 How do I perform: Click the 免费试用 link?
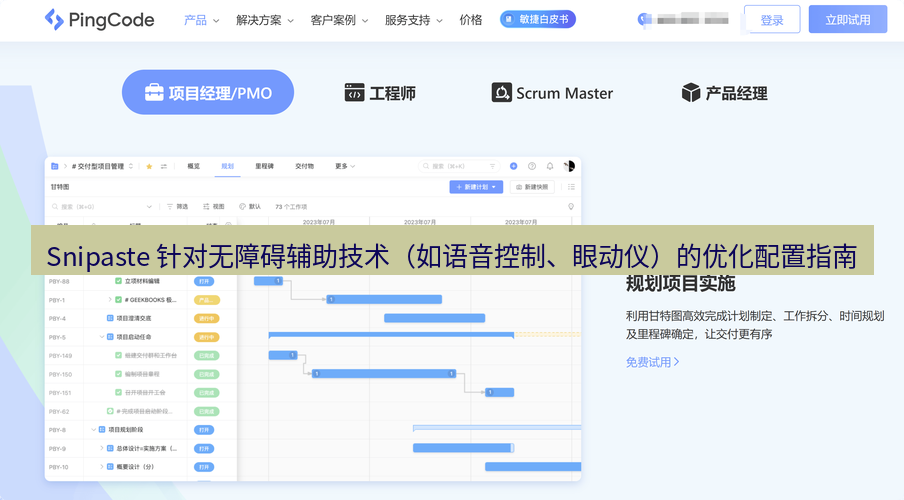[653, 362]
